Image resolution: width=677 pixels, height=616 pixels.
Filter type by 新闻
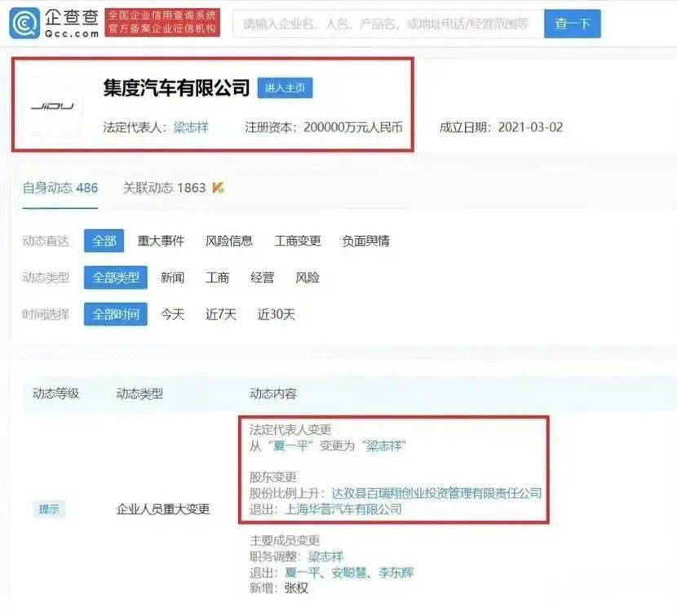pyautogui.click(x=172, y=277)
